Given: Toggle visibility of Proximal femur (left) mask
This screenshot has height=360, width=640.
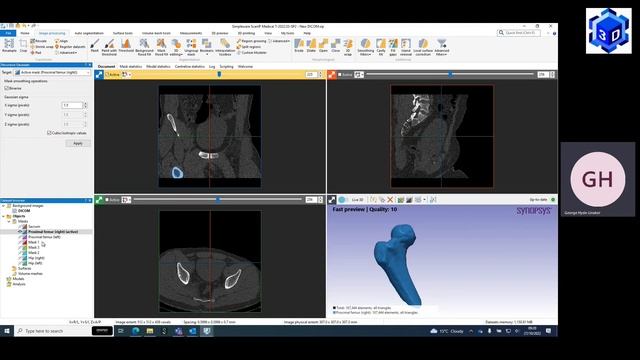Looking at the screenshot, I should click(x=20, y=237).
